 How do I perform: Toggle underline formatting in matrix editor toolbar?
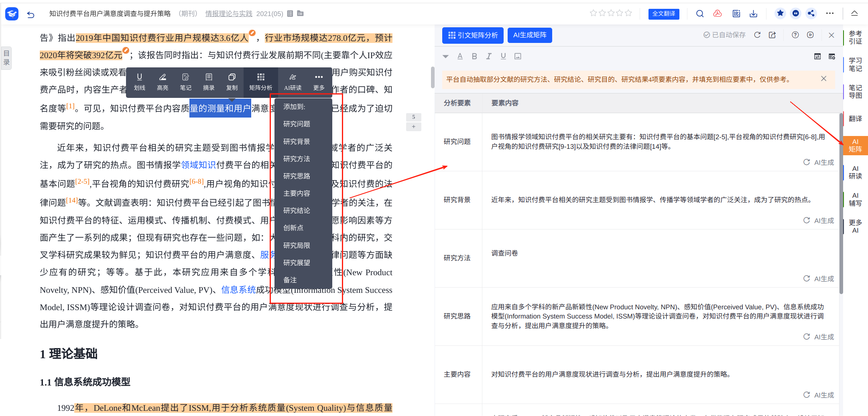(503, 56)
